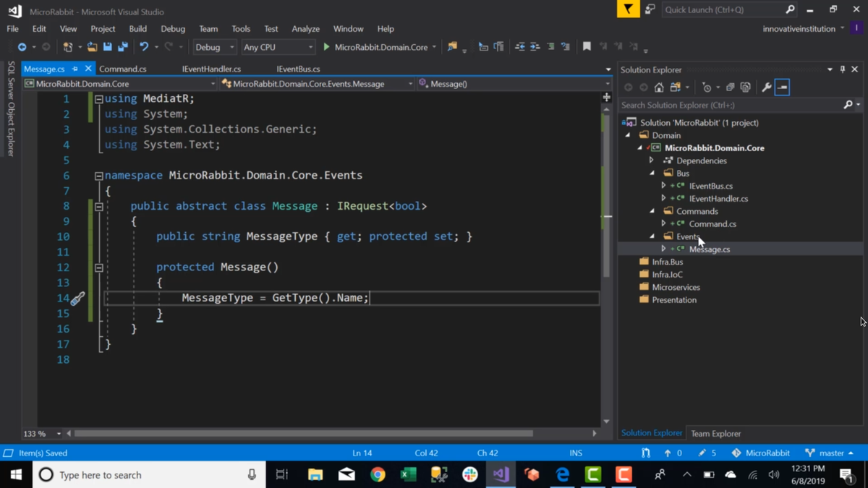Open the MicroRabbit.Domain.Core project navigation dropdown
This screenshot has width=868, height=488.
coord(120,84)
